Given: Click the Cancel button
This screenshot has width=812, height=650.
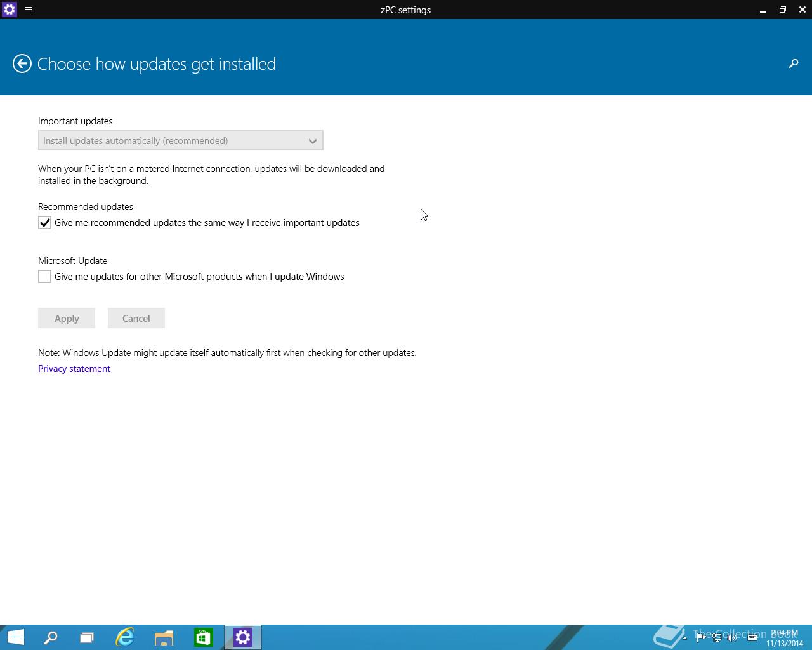Looking at the screenshot, I should [x=136, y=318].
